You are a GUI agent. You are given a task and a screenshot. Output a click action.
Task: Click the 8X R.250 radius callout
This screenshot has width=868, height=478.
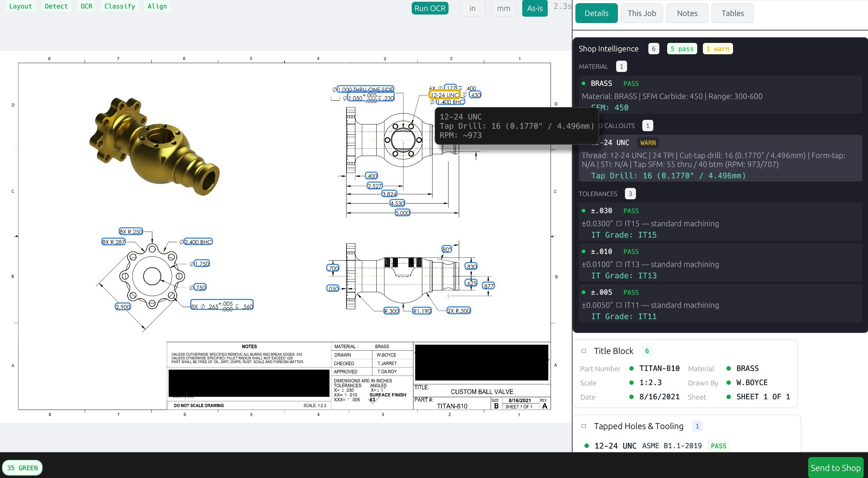tap(131, 232)
